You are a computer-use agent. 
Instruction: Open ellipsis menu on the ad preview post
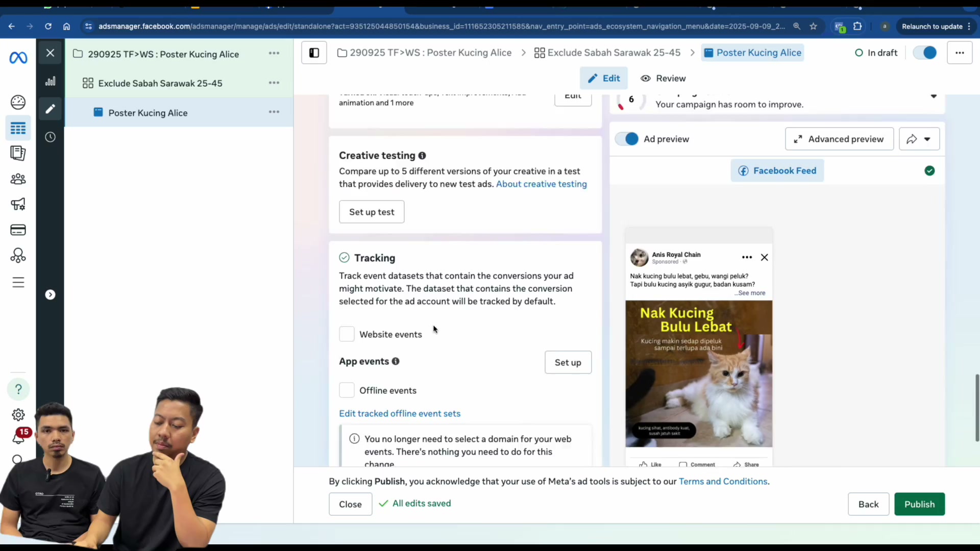(747, 257)
